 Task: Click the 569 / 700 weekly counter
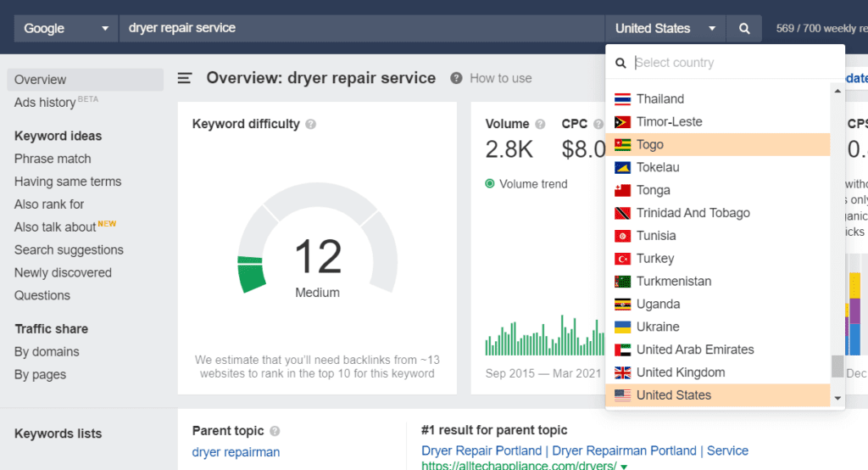(x=821, y=28)
